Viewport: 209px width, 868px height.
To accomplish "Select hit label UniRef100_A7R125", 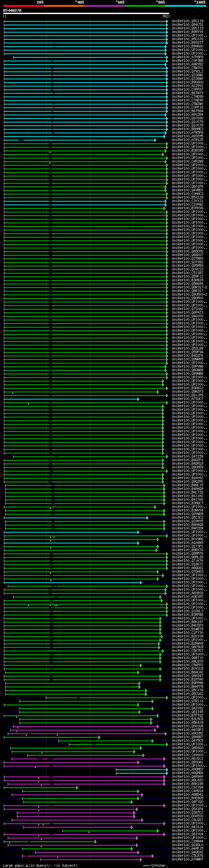I will (187, 140).
